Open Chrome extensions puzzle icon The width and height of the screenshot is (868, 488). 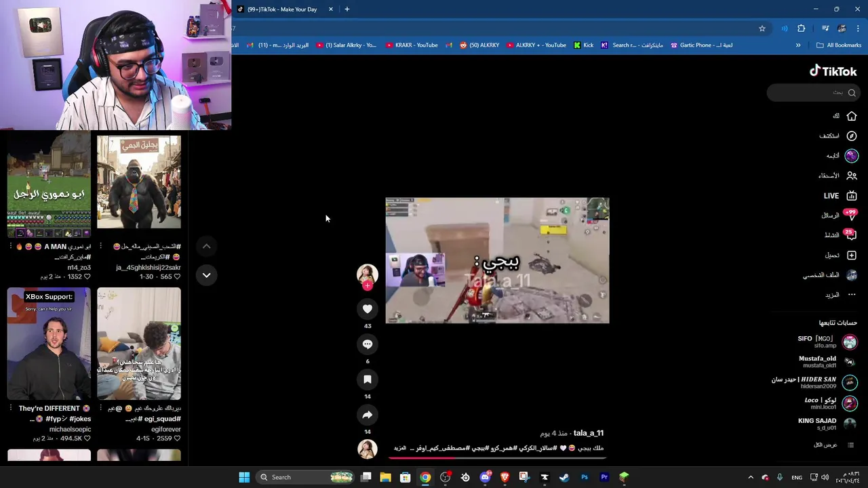[x=801, y=28]
